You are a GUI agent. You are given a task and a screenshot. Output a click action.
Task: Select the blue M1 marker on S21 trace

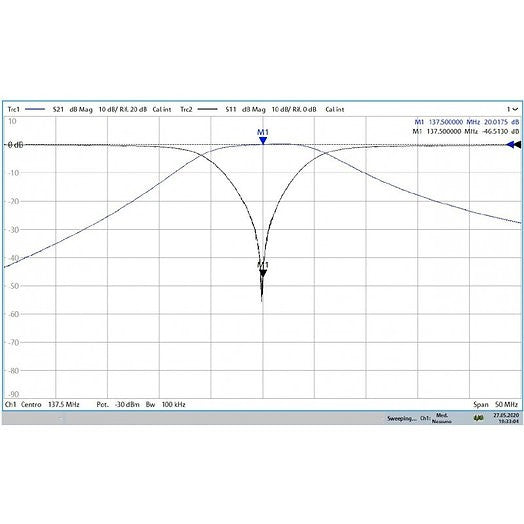(x=263, y=140)
